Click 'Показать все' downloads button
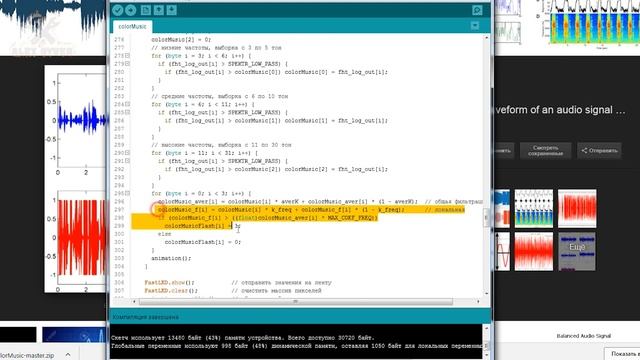Image resolution: width=640 pixels, height=360 pixels. (623, 354)
